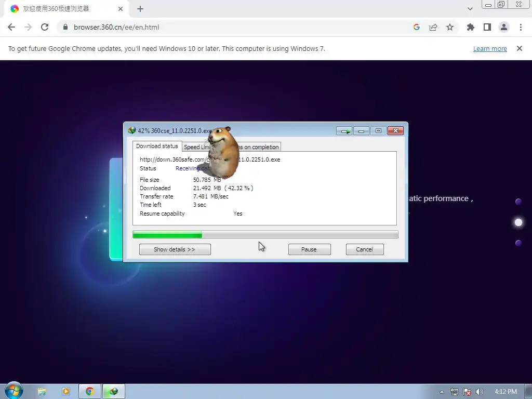Click the Time left 3 sec value
532x399 pixels.
click(x=199, y=205)
